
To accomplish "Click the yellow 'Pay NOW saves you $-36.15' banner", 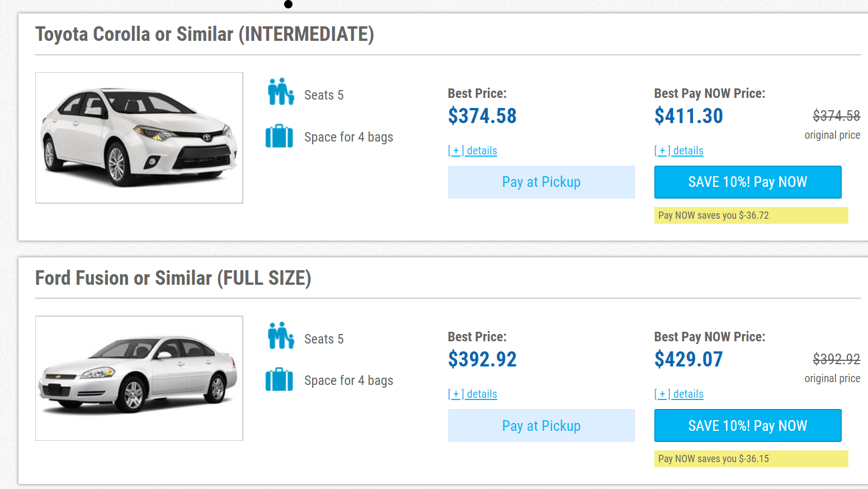I will pyautogui.click(x=751, y=459).
